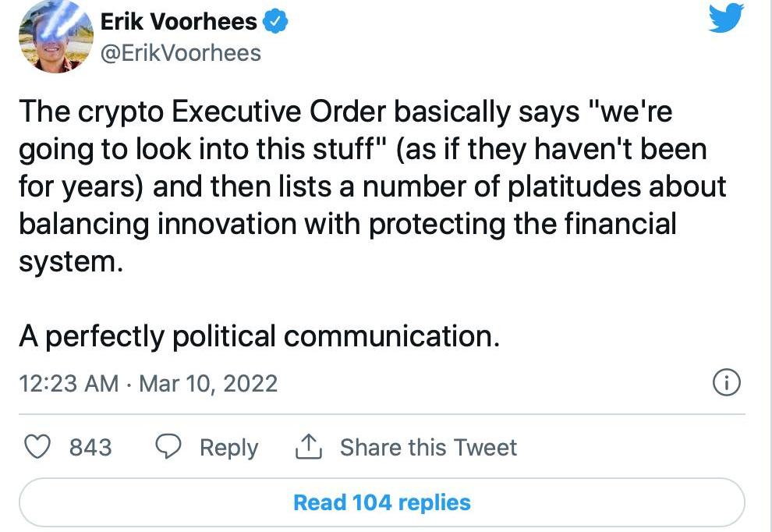Click the Mar 10, 2022 date

tap(207, 384)
